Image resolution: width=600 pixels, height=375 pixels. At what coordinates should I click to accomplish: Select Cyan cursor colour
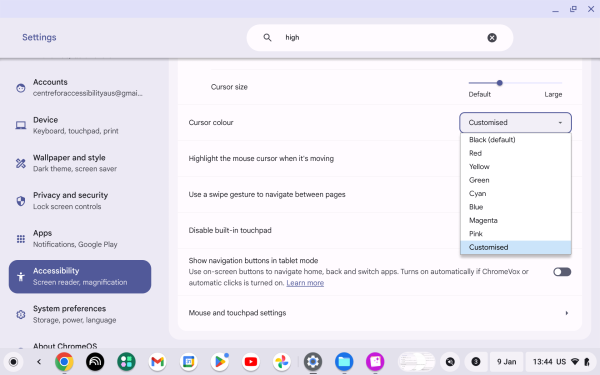tap(515, 193)
